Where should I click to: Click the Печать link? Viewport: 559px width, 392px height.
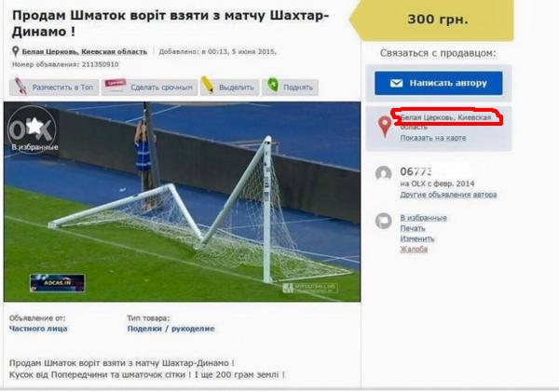pos(413,228)
